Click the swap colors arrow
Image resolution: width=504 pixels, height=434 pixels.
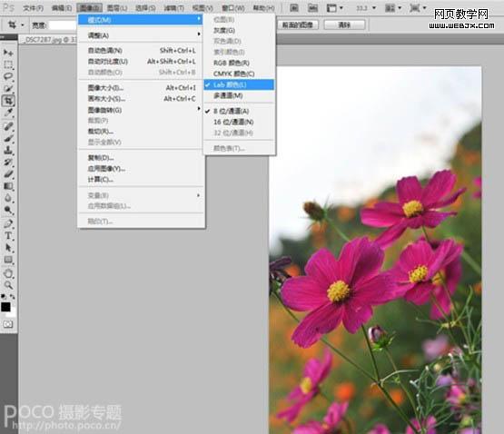pos(12,296)
